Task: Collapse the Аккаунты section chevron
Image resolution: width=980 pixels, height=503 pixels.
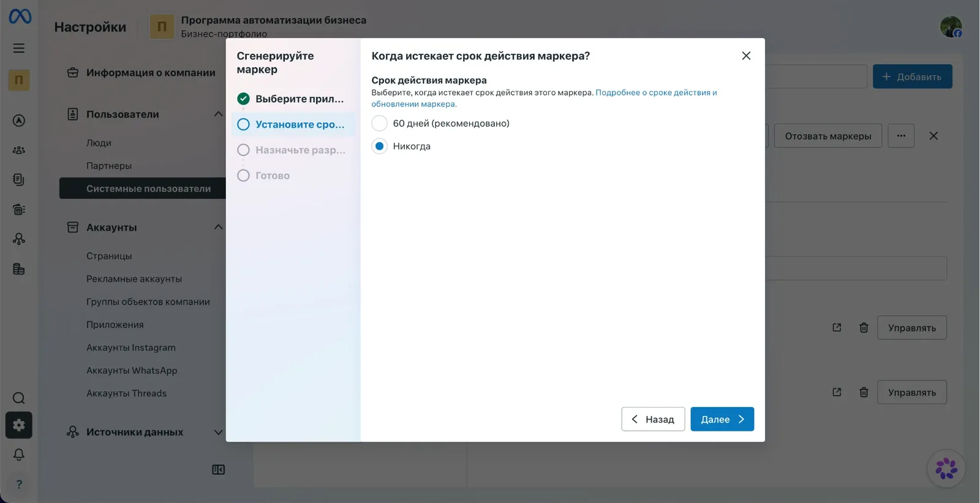Action: (218, 227)
